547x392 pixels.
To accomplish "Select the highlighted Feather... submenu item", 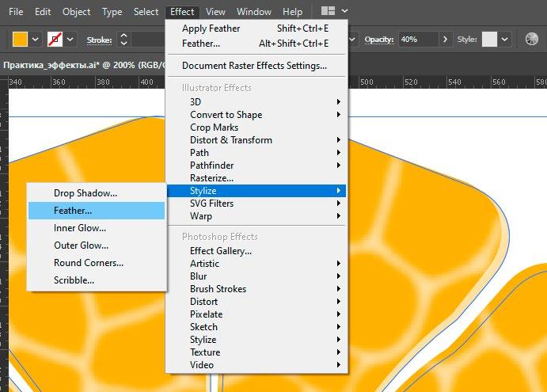I will (97, 211).
